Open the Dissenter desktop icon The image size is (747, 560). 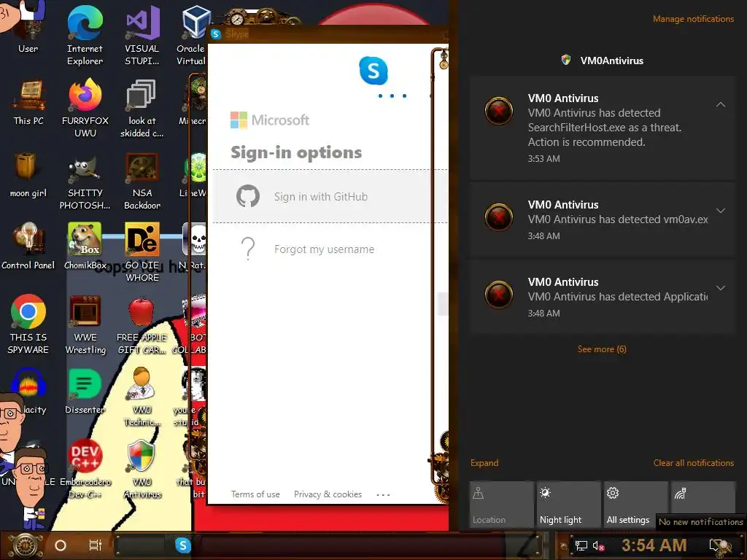click(85, 392)
